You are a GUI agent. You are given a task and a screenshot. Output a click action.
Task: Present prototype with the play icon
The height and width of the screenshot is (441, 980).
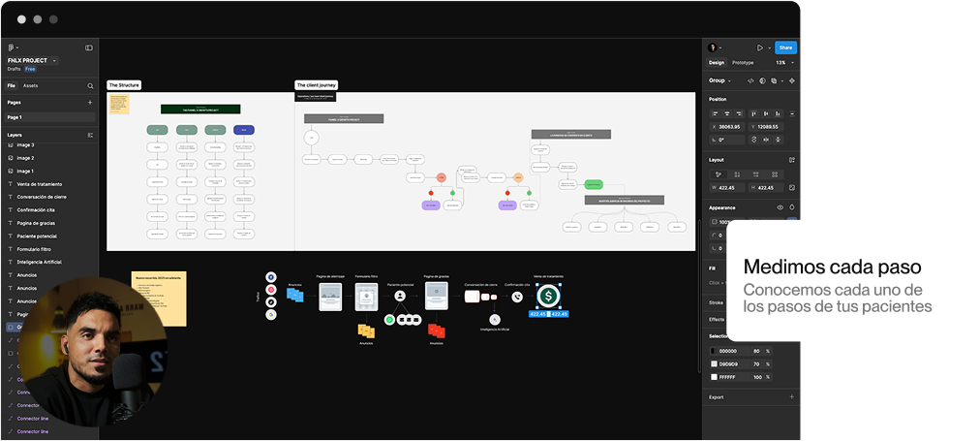point(760,47)
